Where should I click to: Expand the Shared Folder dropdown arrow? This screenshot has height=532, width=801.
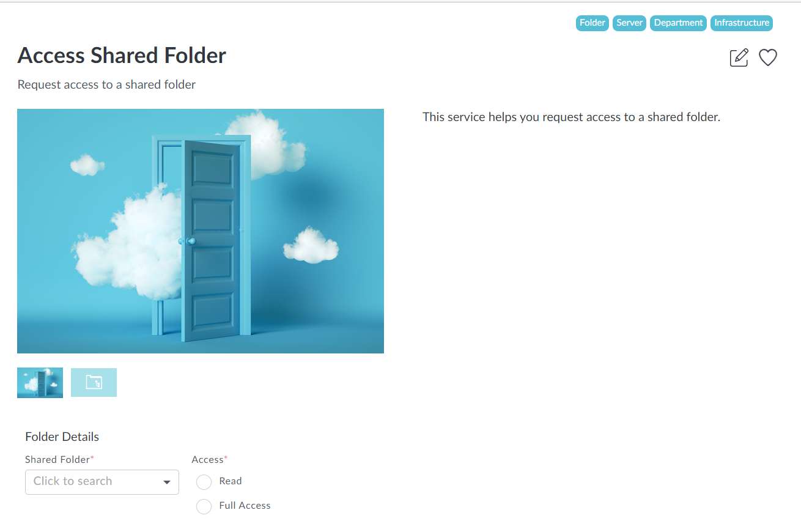[167, 482]
